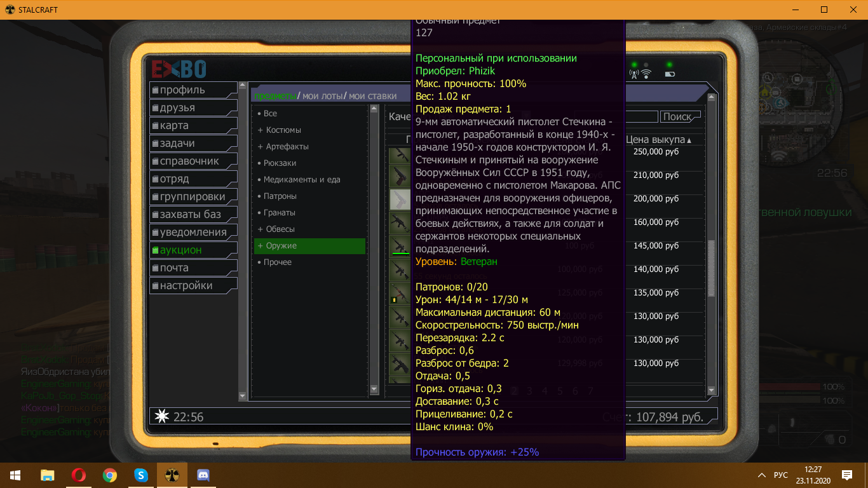
Task: Click auction list scrollbar up arrow
Action: click(x=712, y=97)
